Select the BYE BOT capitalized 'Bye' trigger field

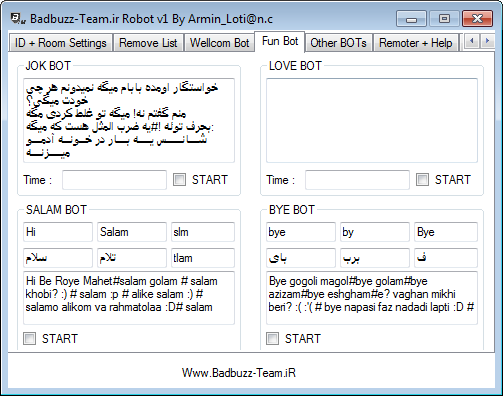(446, 232)
